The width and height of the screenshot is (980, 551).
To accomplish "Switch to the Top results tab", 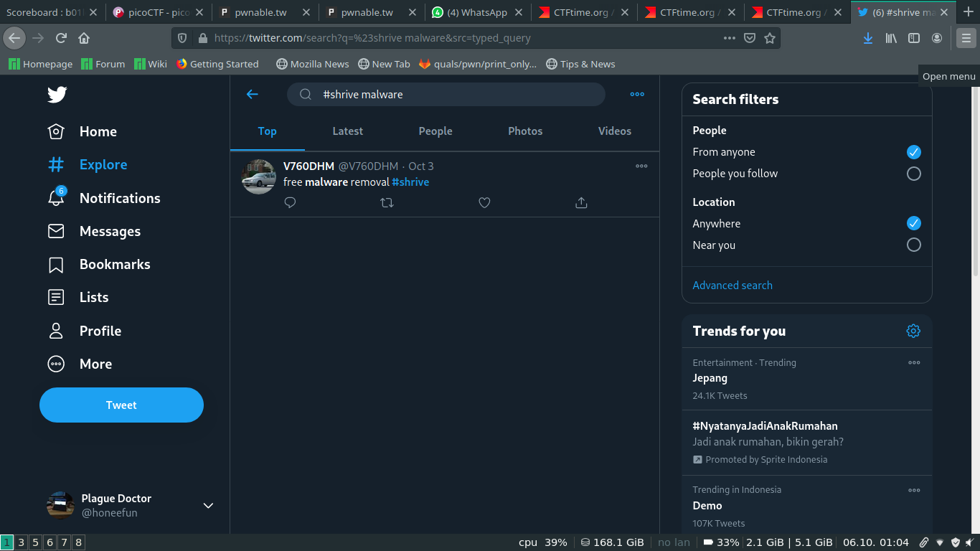I will [x=268, y=131].
